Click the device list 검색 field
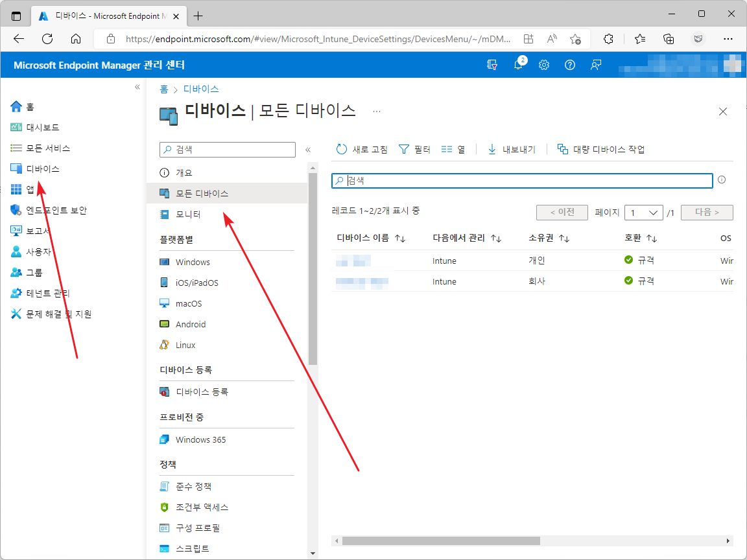The image size is (747, 560). point(522,180)
